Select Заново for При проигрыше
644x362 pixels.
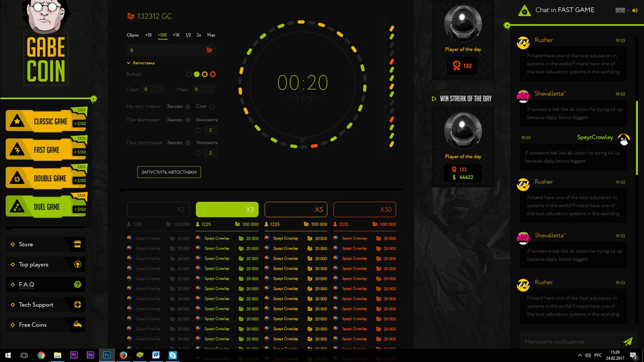coord(188,143)
